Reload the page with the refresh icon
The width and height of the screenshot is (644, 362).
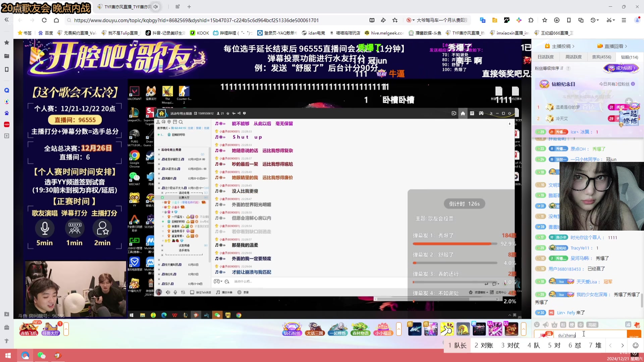tap(44, 20)
